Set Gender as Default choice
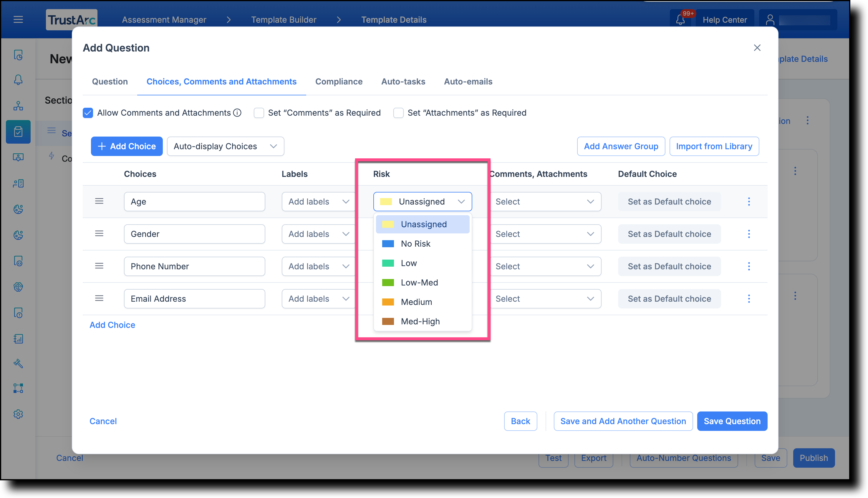Screen dimensions: 868x498 [669, 234]
